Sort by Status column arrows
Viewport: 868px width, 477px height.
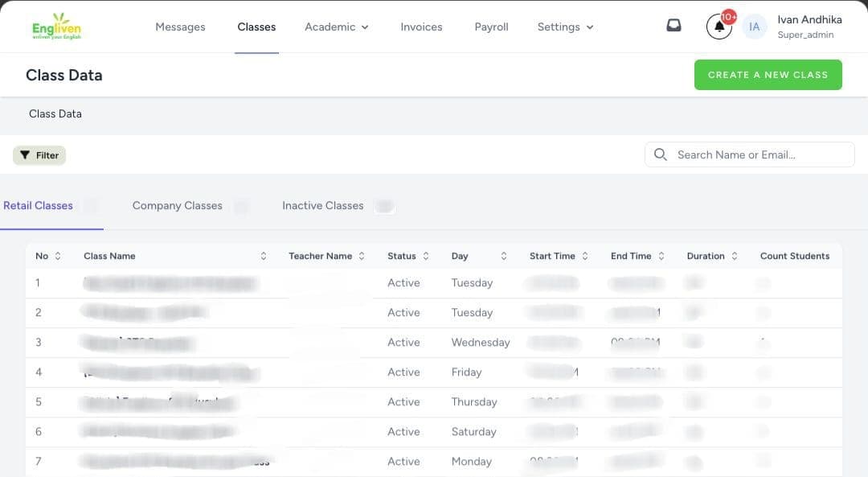tap(426, 256)
